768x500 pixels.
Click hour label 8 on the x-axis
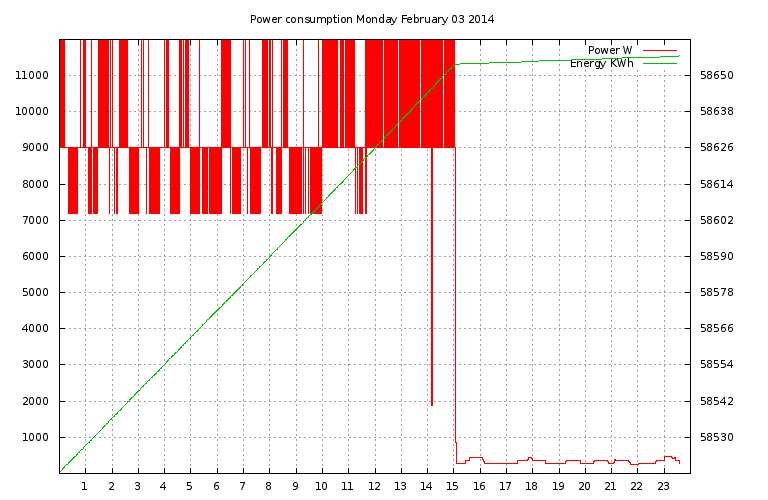[x=268, y=486]
